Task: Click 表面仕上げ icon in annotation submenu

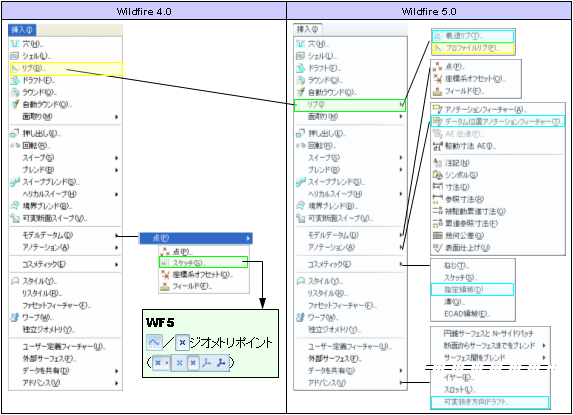Action: coord(437,248)
